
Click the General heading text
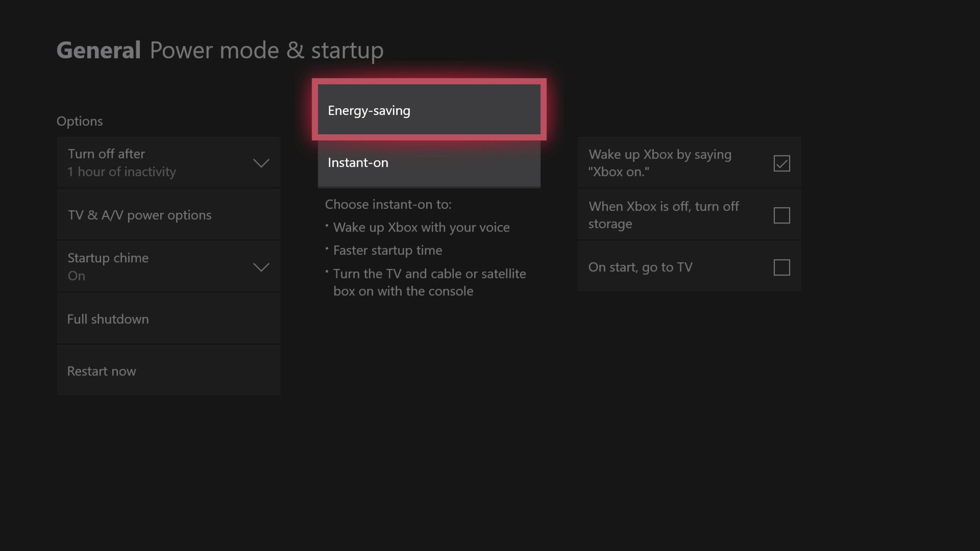point(99,50)
